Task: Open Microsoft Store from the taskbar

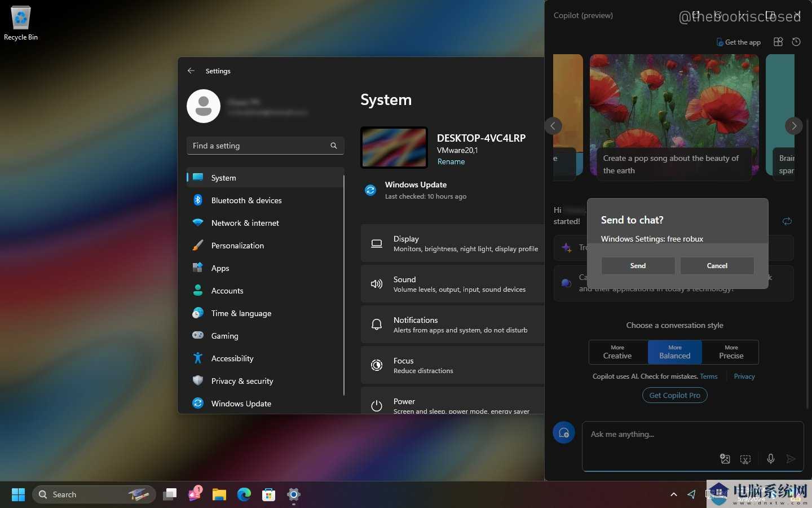Action: click(x=269, y=495)
